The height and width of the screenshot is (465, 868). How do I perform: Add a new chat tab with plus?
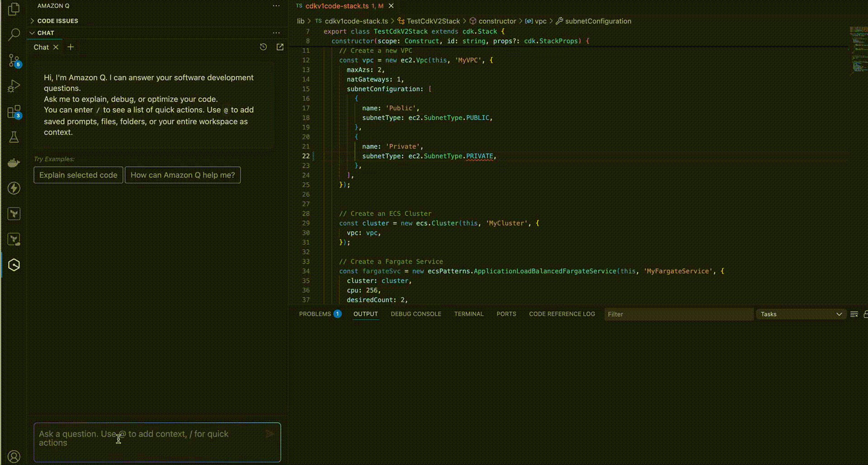click(x=71, y=47)
